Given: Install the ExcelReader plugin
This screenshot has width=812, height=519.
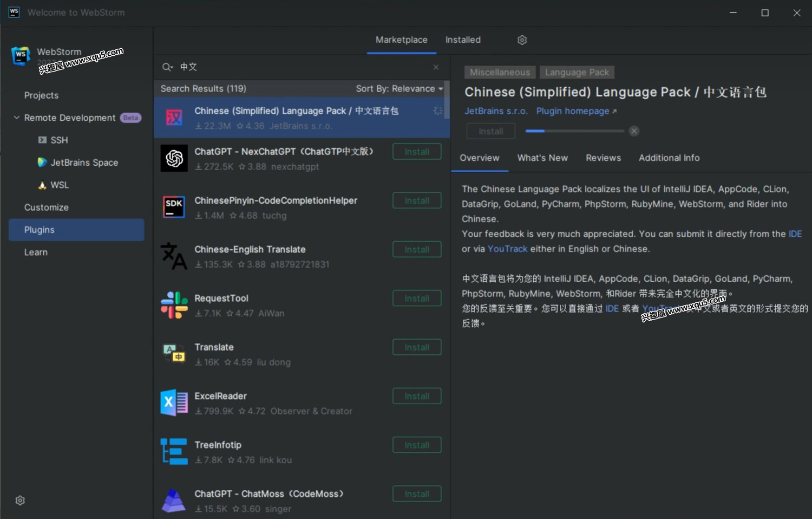Looking at the screenshot, I should tap(417, 396).
